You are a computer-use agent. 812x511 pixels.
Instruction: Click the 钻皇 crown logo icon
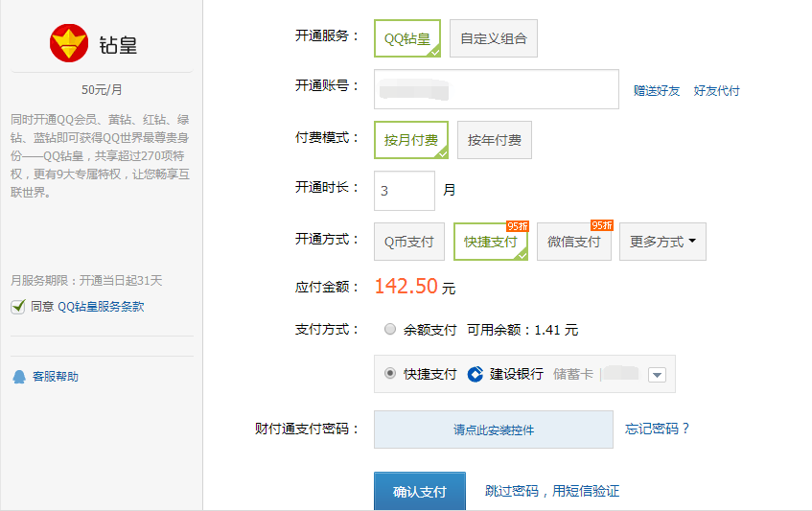(x=69, y=43)
